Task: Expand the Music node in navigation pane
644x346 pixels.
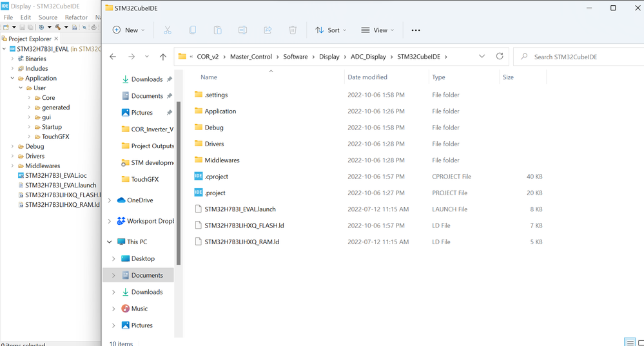Action: (113, 309)
